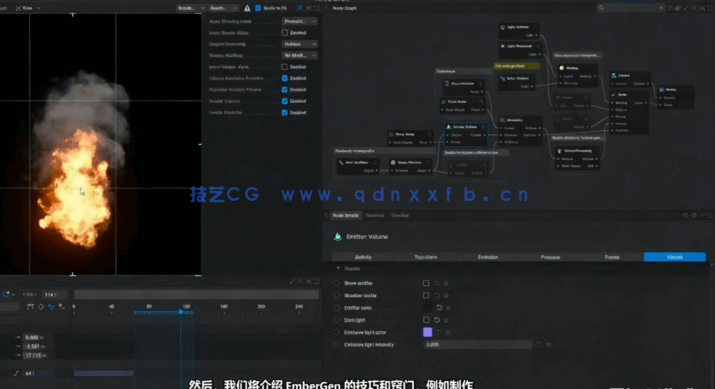Click the 0.000 m value field in timeline
715x389 pixels.
click(x=37, y=337)
